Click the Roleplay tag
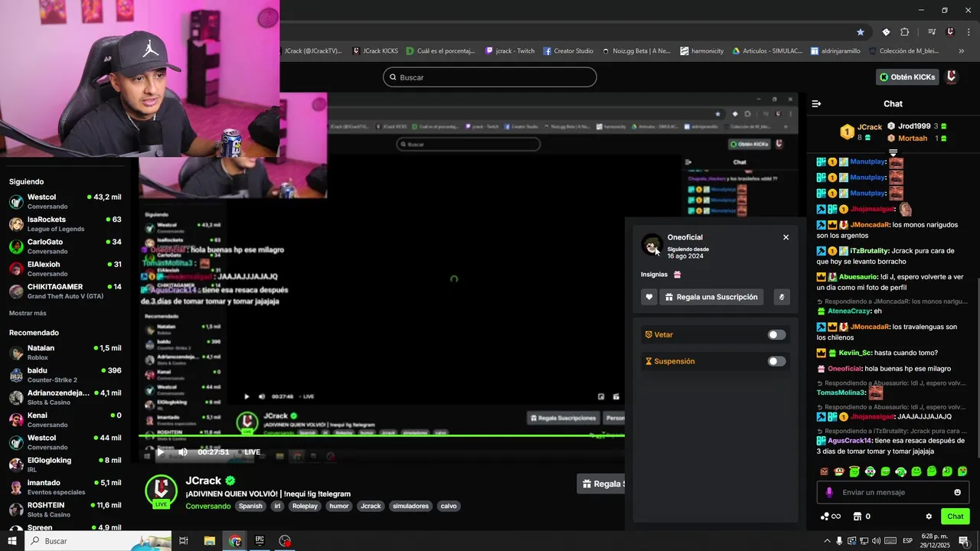The image size is (980, 551). click(305, 506)
